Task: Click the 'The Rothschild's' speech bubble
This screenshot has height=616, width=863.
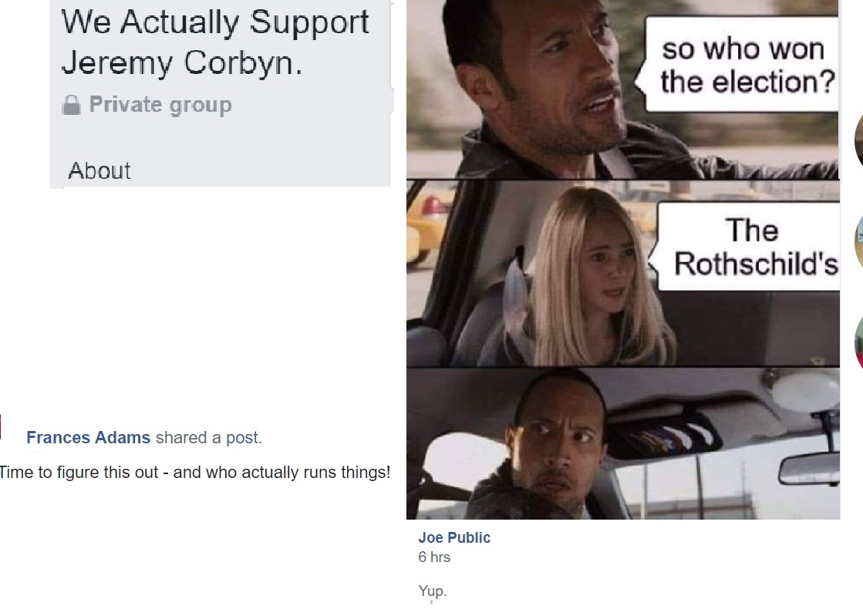Action: click(746, 247)
